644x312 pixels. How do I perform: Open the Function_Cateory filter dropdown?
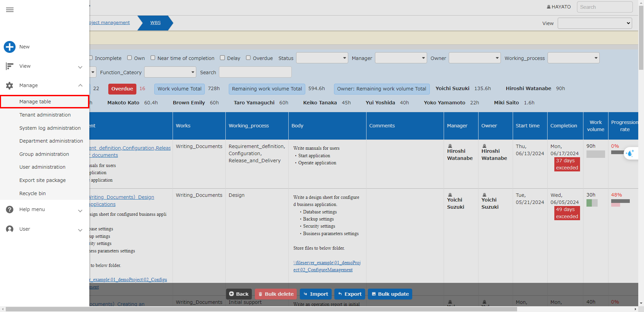point(170,72)
